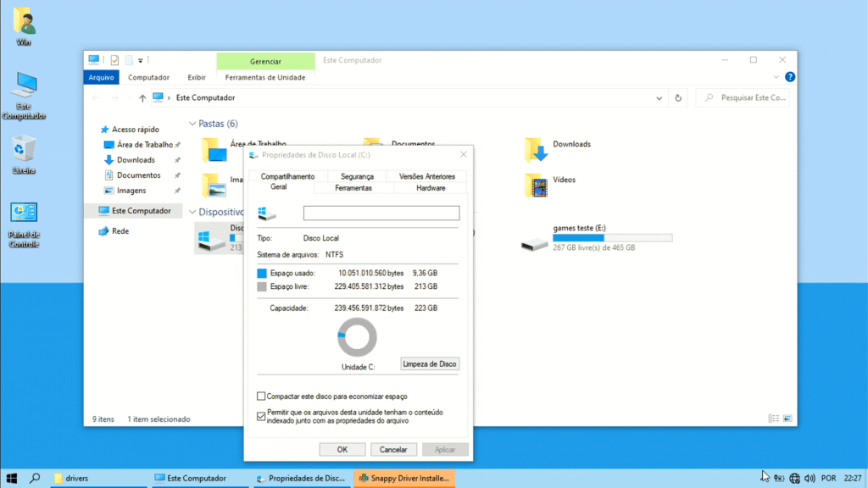
Task: Open the Vídeos folder icon
Action: (x=535, y=184)
